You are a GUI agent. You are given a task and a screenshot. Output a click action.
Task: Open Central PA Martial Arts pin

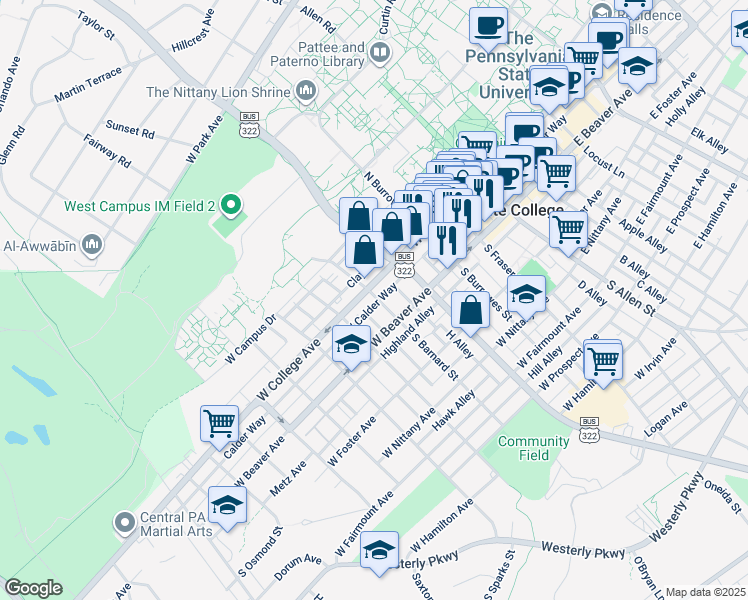point(124,522)
